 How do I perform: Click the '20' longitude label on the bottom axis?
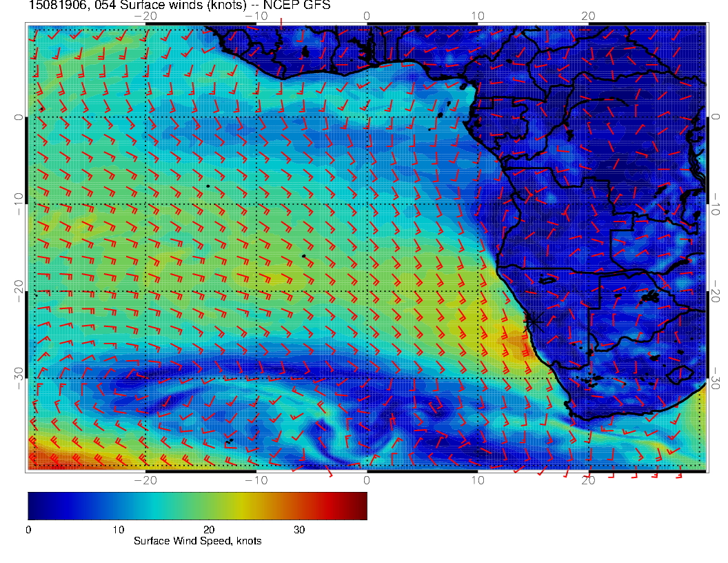(x=588, y=480)
